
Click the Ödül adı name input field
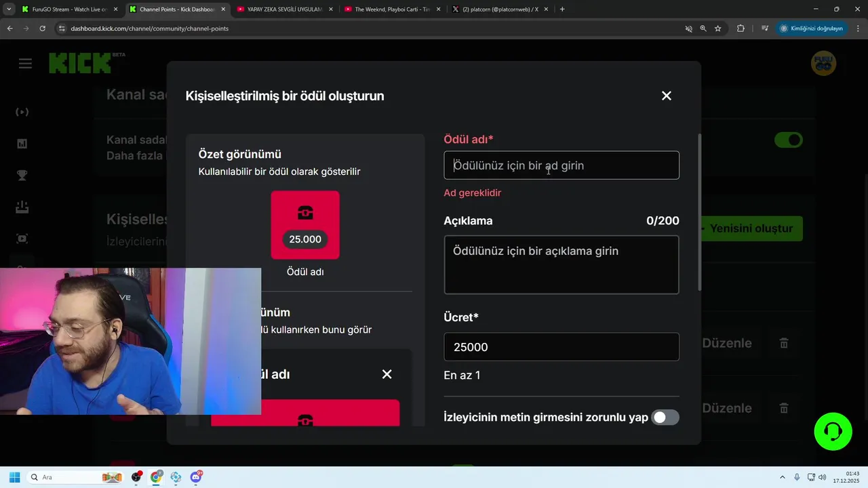[561, 165]
